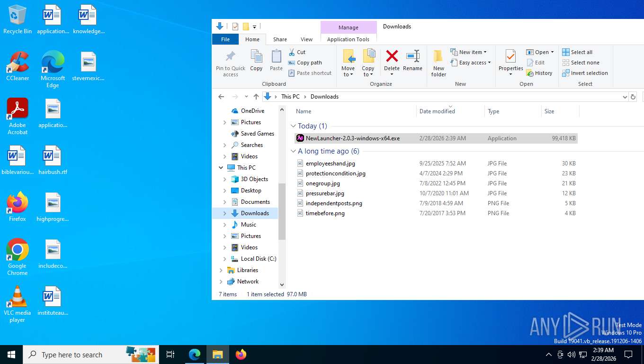Go up one folder level
The height and width of the screenshot is (364, 644).
tap(256, 97)
